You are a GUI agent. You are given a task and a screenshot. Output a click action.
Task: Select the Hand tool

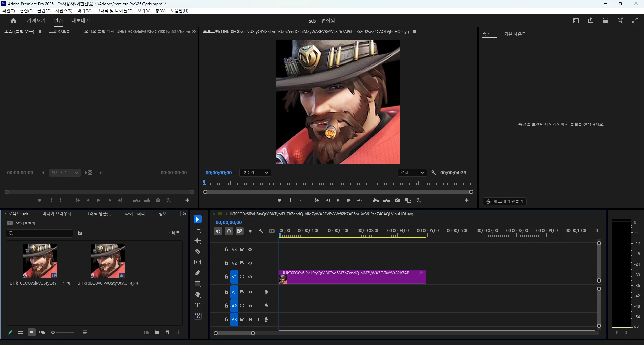click(198, 295)
